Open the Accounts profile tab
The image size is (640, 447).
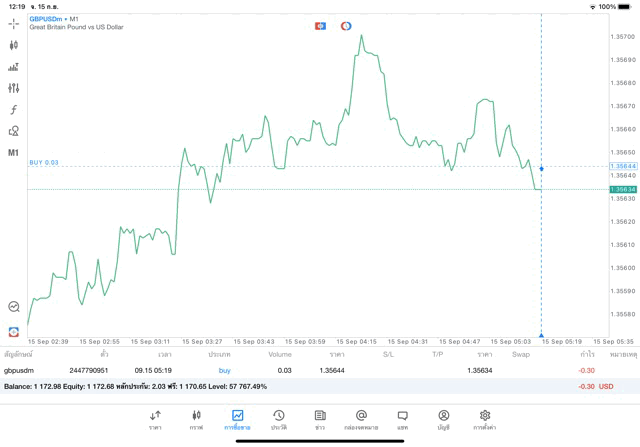tap(443, 419)
